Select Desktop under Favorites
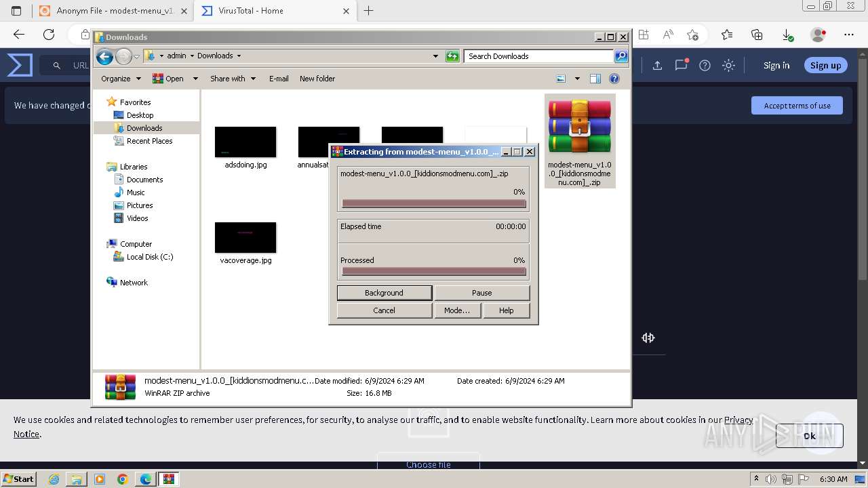This screenshot has width=868, height=488. click(140, 115)
